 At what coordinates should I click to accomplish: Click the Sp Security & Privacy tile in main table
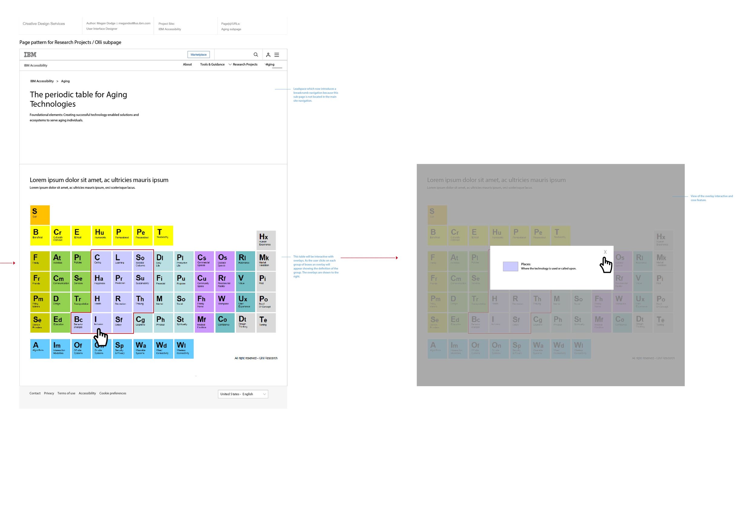(122, 349)
